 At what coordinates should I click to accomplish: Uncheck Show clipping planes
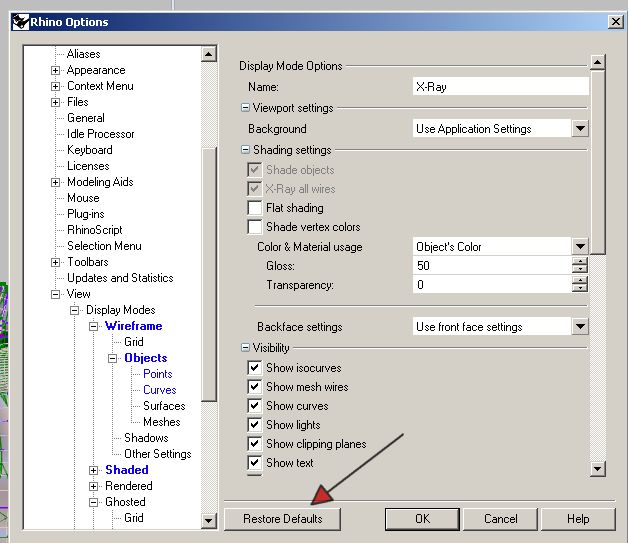pos(255,444)
